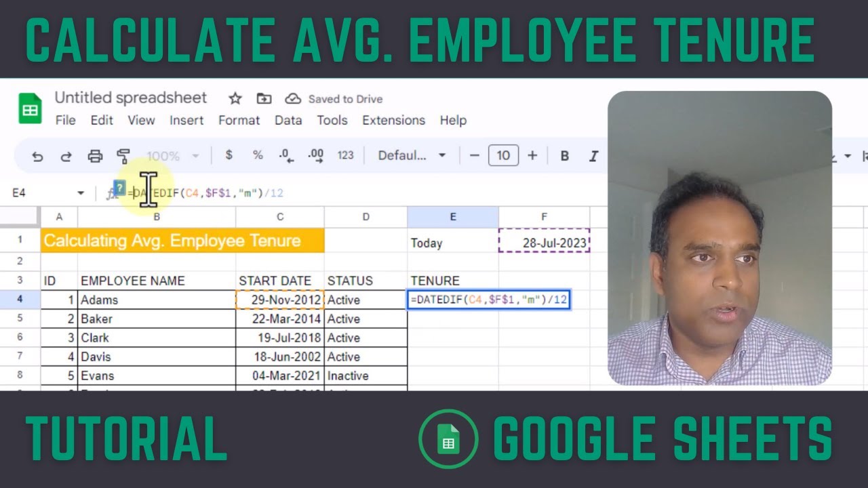868x488 pixels.
Task: Toggle Italic formatting
Action: 593,156
